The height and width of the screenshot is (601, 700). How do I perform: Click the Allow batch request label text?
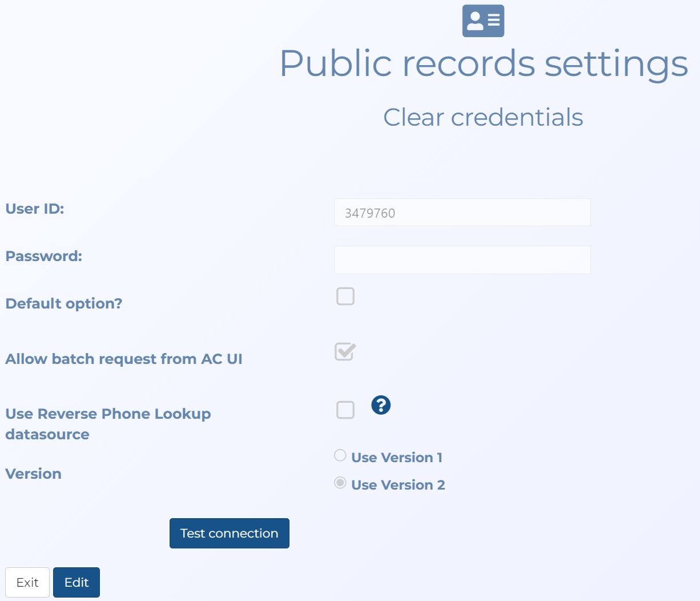(124, 359)
